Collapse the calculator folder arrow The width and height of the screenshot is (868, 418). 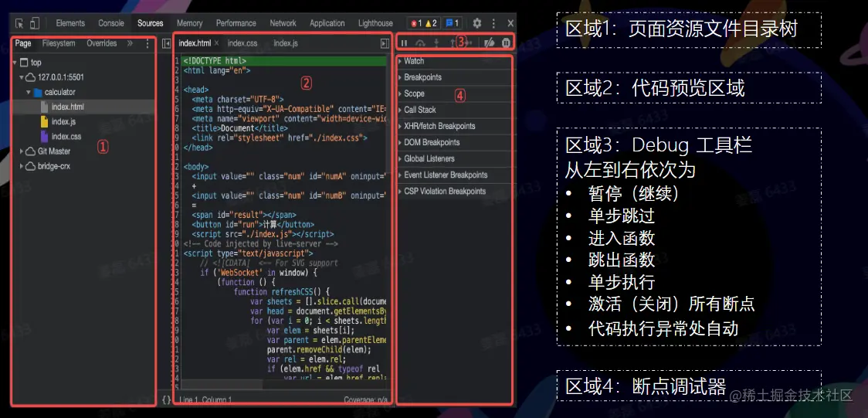(29, 93)
